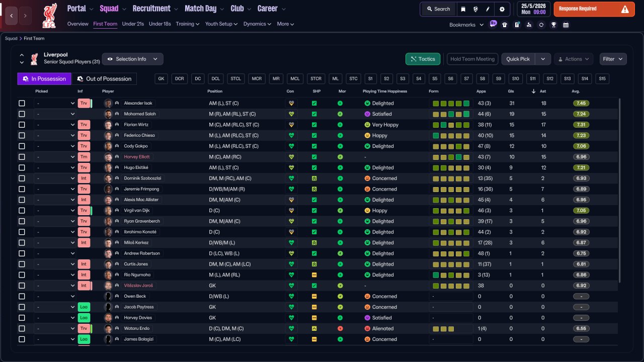Click Florian Wirtz's form colour squares
Screen dimensions: 644x362
coord(451,125)
